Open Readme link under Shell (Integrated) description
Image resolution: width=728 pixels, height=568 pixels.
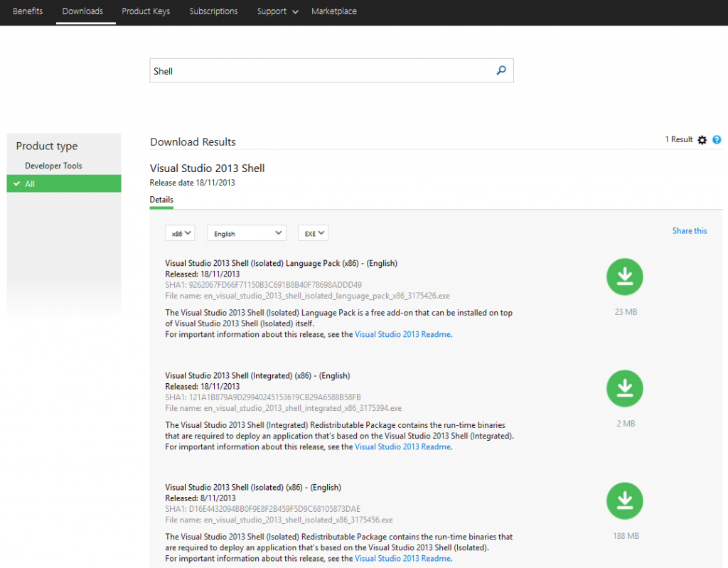pyautogui.click(x=402, y=446)
